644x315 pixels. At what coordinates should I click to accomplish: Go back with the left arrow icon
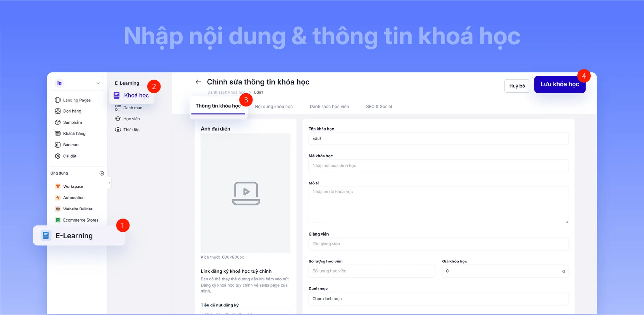(198, 82)
